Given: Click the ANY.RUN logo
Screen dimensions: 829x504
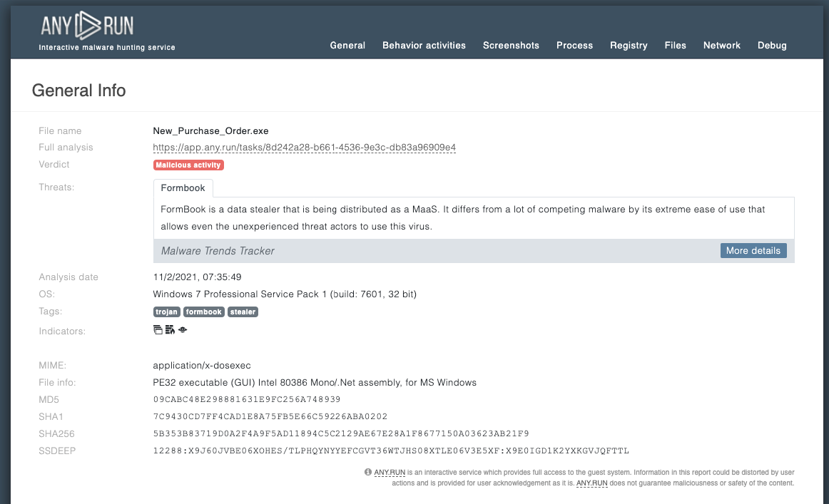Looking at the screenshot, I should pyautogui.click(x=87, y=26).
